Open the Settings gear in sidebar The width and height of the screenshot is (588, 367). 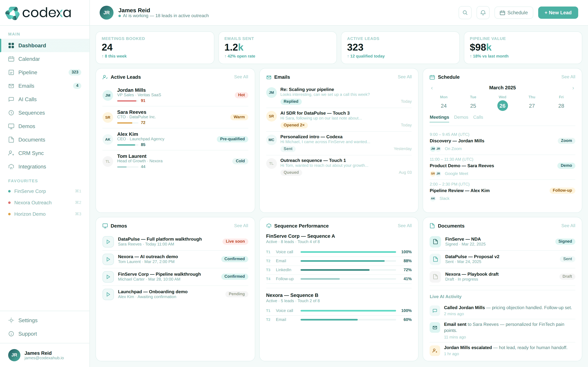11,320
